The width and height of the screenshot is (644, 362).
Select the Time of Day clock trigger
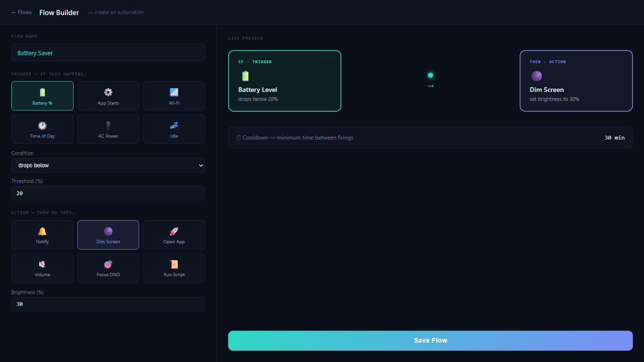tap(42, 129)
